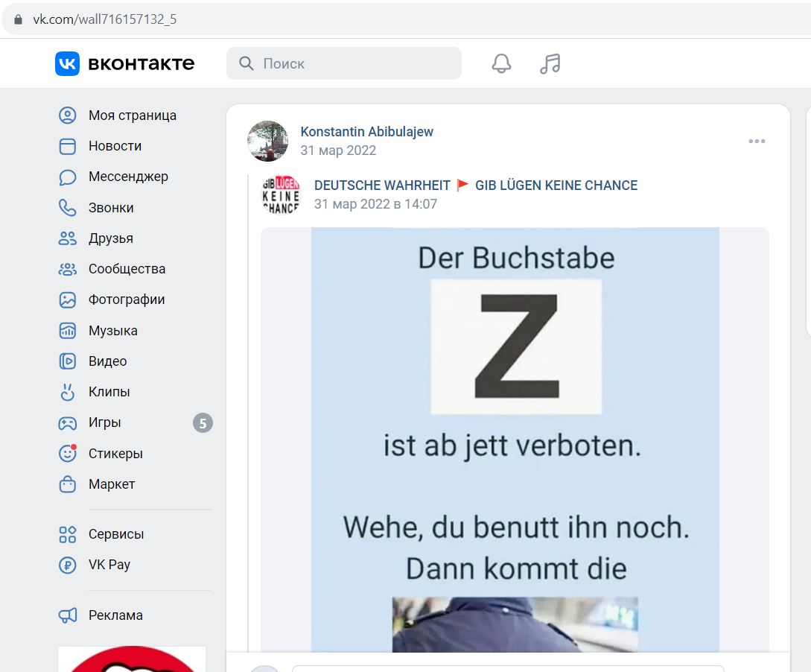Open Клипы section label
Image resolution: width=811 pixels, height=672 pixels.
tap(109, 392)
